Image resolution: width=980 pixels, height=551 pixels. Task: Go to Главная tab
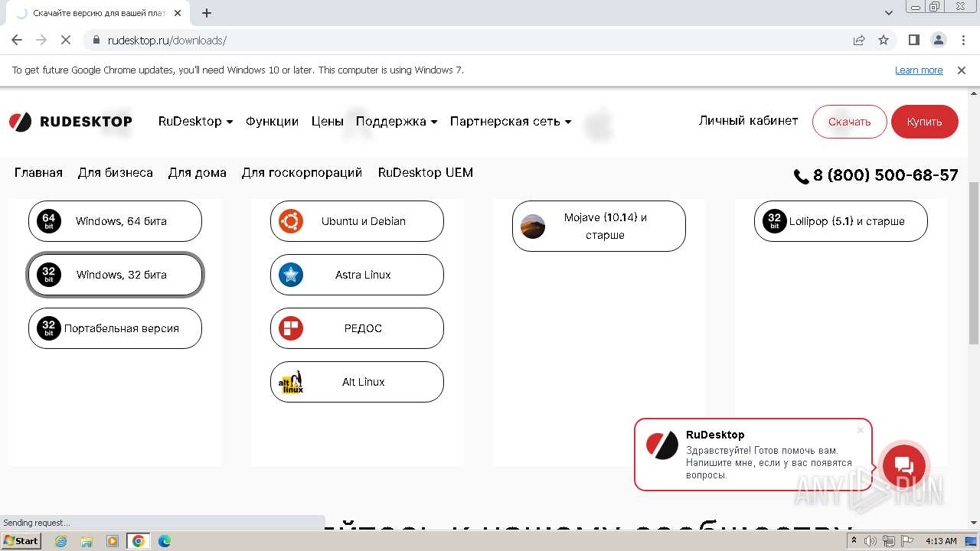click(38, 173)
